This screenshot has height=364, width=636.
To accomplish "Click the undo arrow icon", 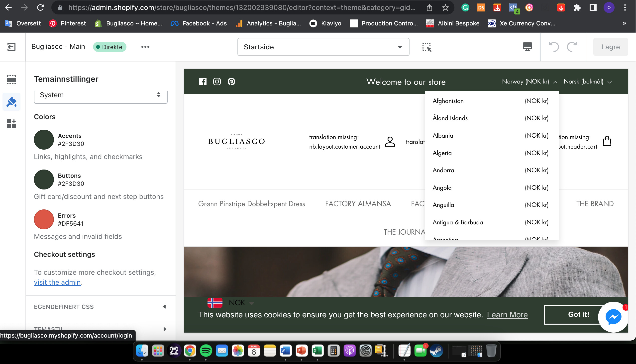I will click(554, 47).
